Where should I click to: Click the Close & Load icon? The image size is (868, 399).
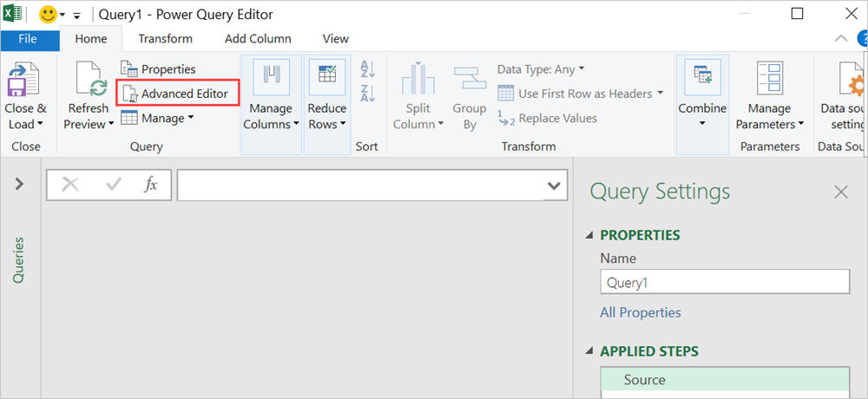25,82
